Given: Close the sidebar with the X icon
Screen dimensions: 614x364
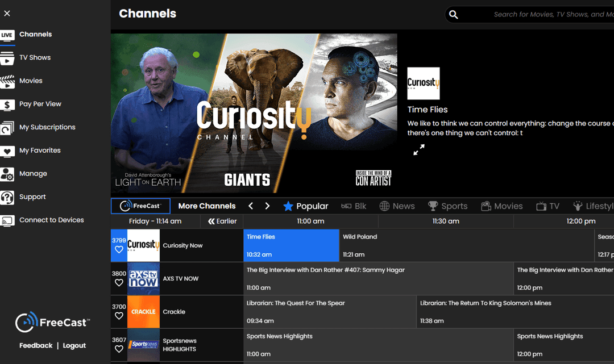Looking at the screenshot, I should click(x=7, y=13).
